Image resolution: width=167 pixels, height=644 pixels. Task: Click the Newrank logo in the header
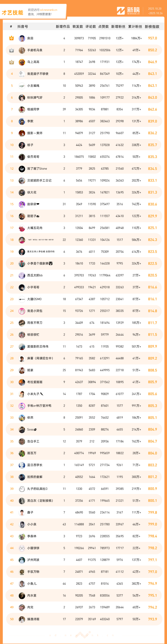pyautogui.click(x=128, y=11)
